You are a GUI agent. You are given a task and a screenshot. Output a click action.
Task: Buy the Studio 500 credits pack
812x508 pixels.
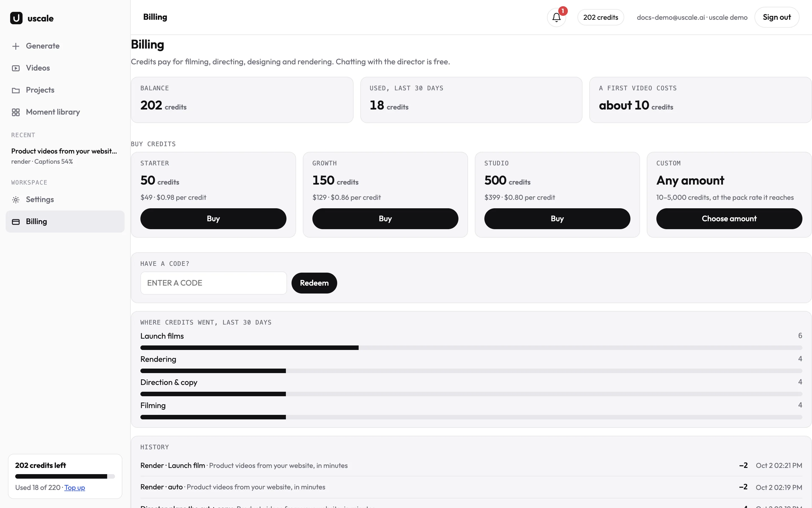(x=557, y=219)
